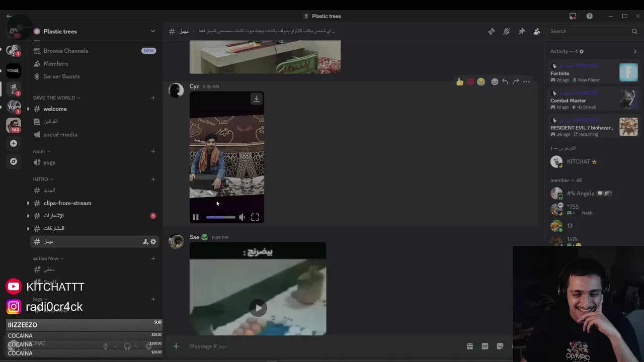Open the Fortnite activity card

click(594, 73)
